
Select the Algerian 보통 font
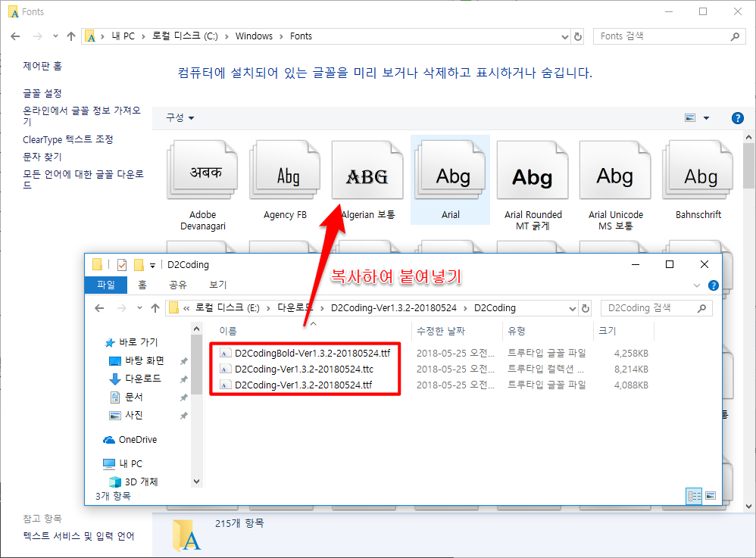click(x=368, y=179)
